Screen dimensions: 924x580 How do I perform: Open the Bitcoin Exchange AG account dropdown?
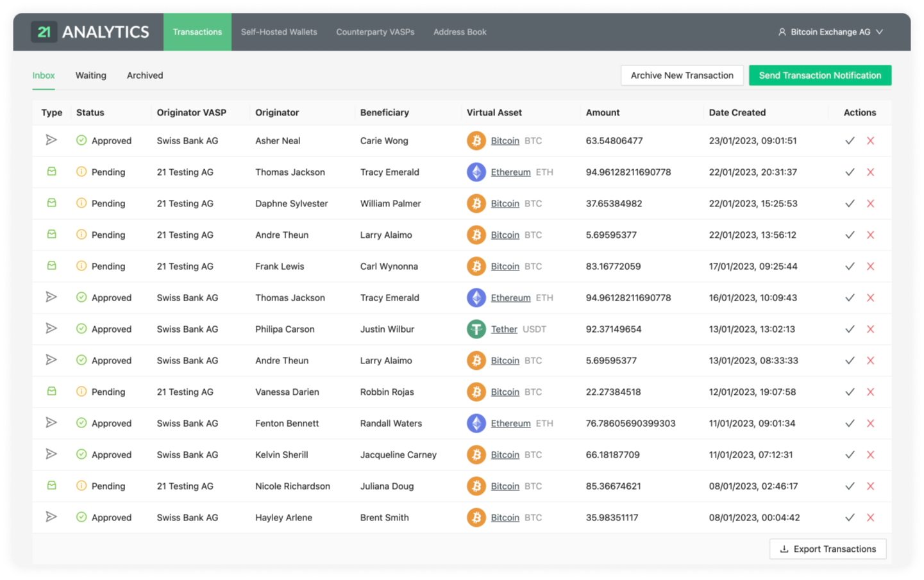880,31
